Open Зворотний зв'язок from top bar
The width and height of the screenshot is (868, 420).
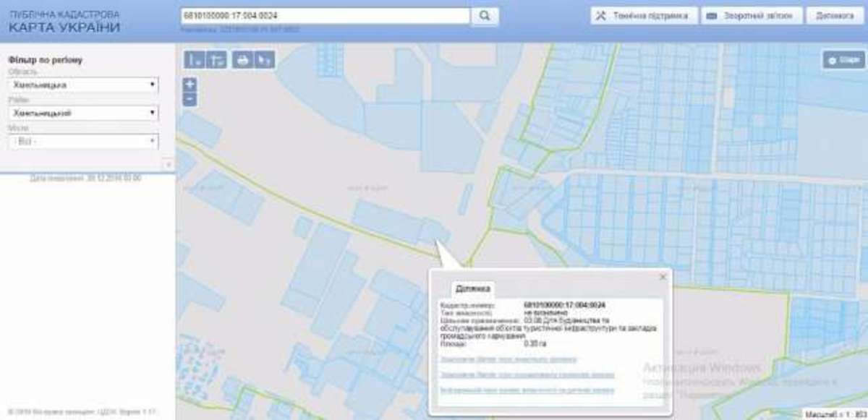pos(752,15)
